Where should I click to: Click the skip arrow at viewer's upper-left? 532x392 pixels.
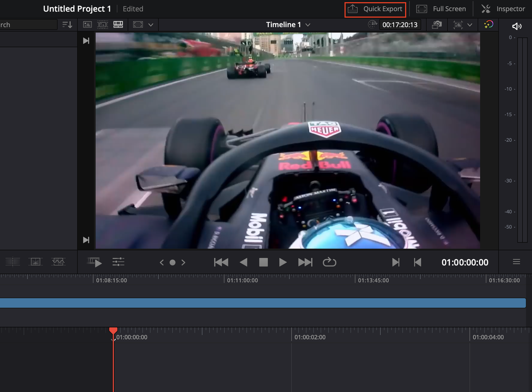coord(86,41)
